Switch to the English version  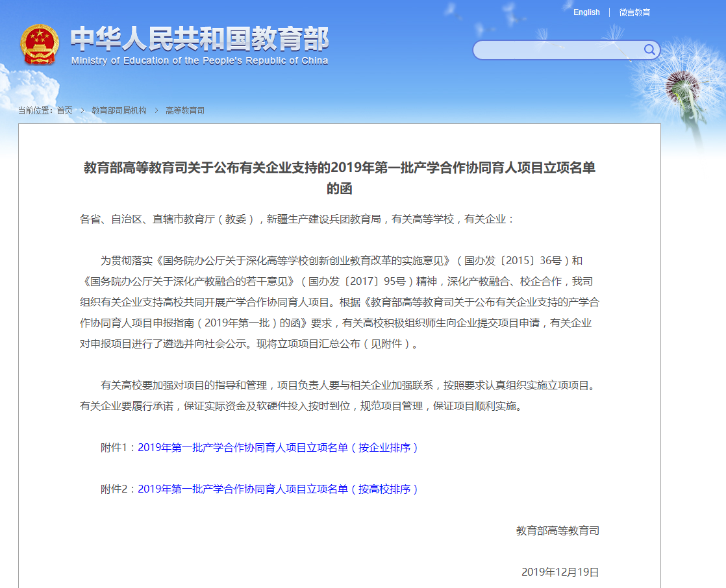tap(586, 12)
